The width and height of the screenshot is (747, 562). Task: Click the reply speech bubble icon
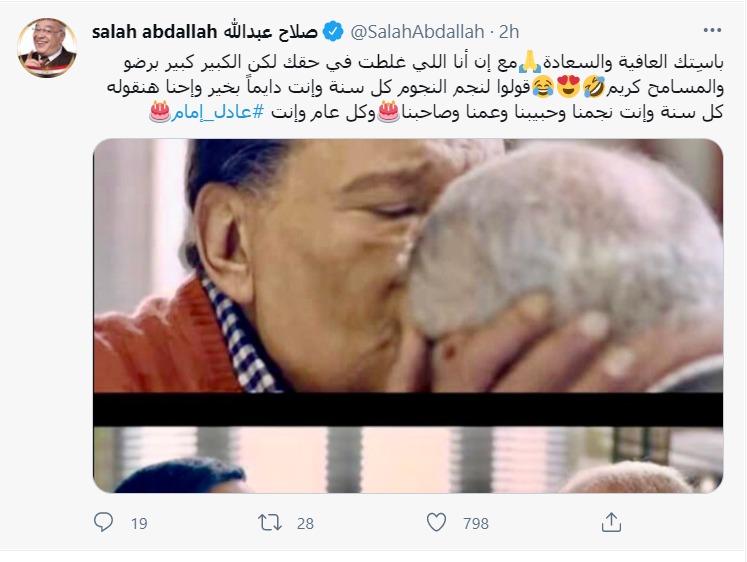pyautogui.click(x=103, y=522)
